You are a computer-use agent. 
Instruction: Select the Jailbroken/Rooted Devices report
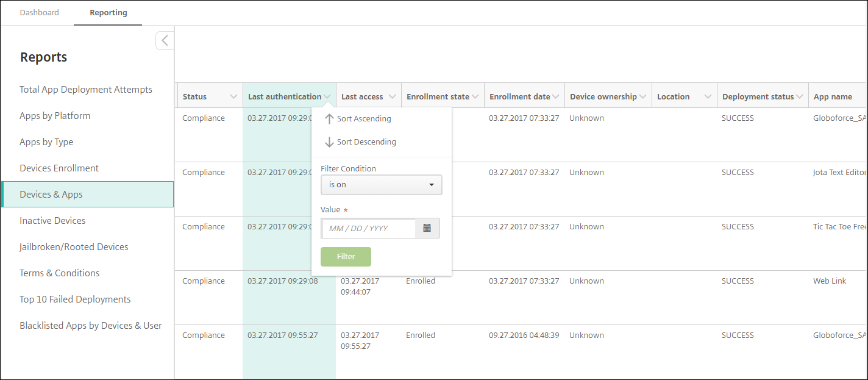74,247
